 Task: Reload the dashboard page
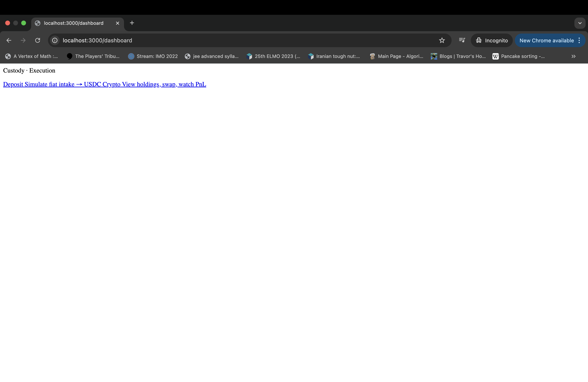point(38,40)
